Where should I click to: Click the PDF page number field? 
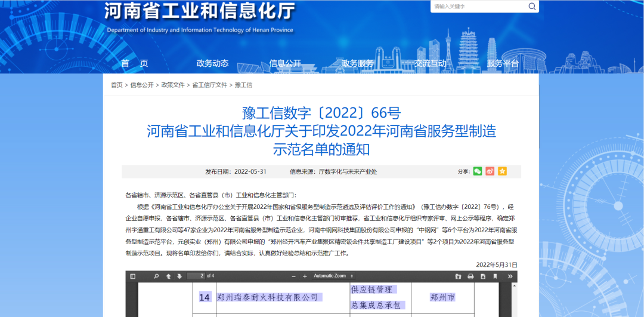point(195,276)
